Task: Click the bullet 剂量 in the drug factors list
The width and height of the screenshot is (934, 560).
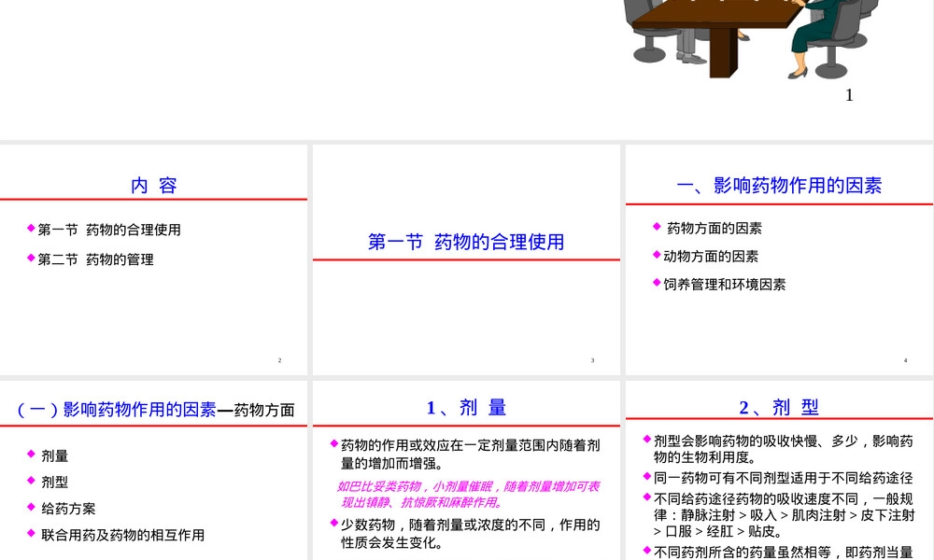Action: coord(55,455)
